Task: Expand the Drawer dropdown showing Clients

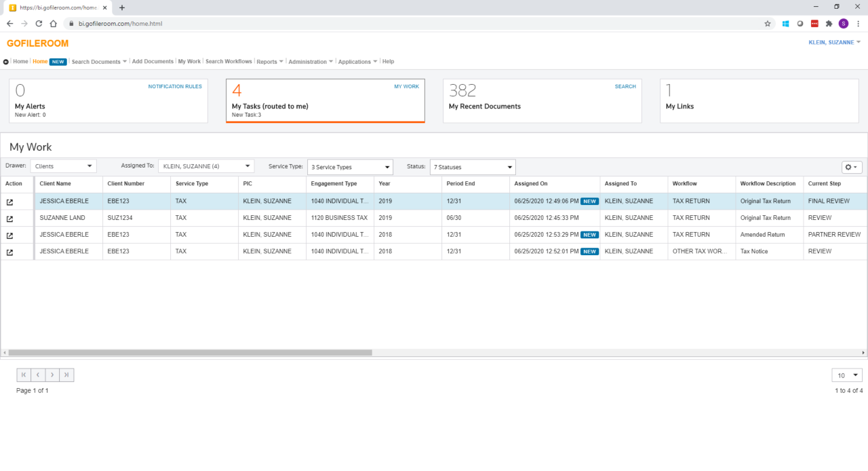Action: [64, 166]
